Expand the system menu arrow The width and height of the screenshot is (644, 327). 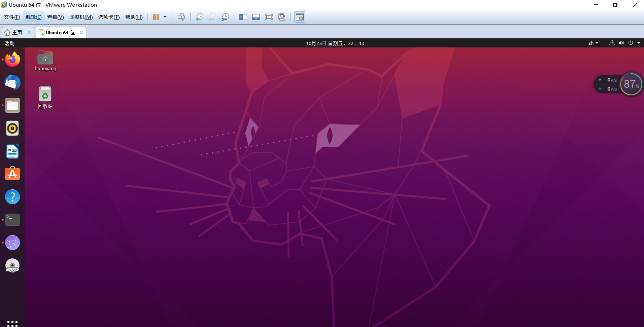639,43
